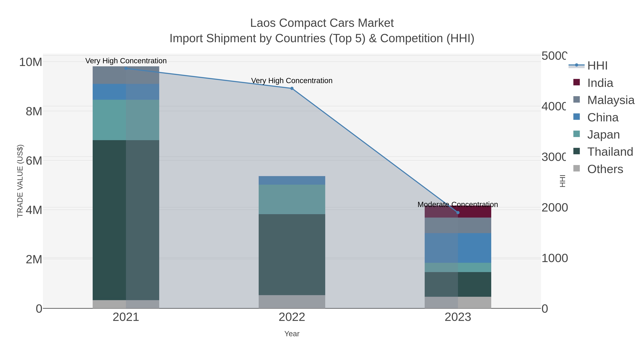Image resolution: width=644 pixels, height=362 pixels.
Task: Click the 'Laos Compact Cars Market' title
Action: 322,23
